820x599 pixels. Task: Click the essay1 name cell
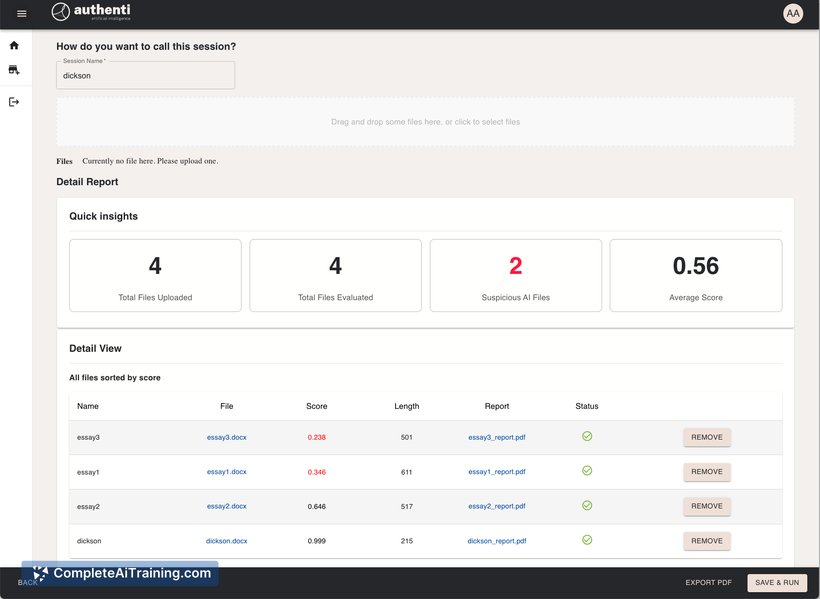coord(88,472)
